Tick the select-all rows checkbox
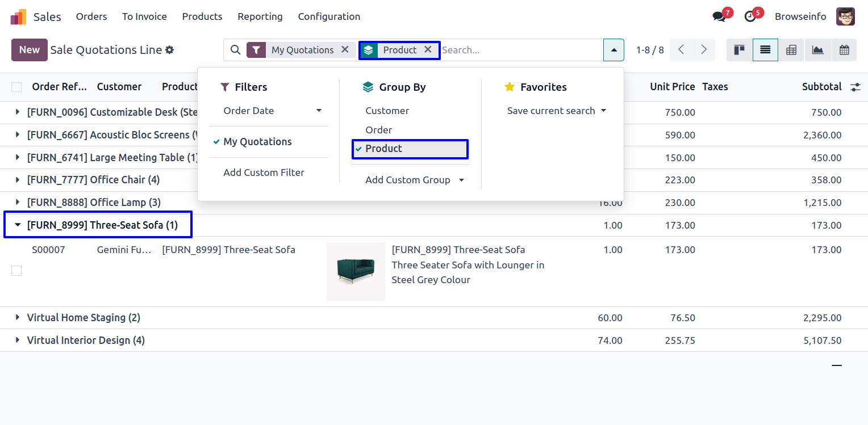 [x=16, y=87]
